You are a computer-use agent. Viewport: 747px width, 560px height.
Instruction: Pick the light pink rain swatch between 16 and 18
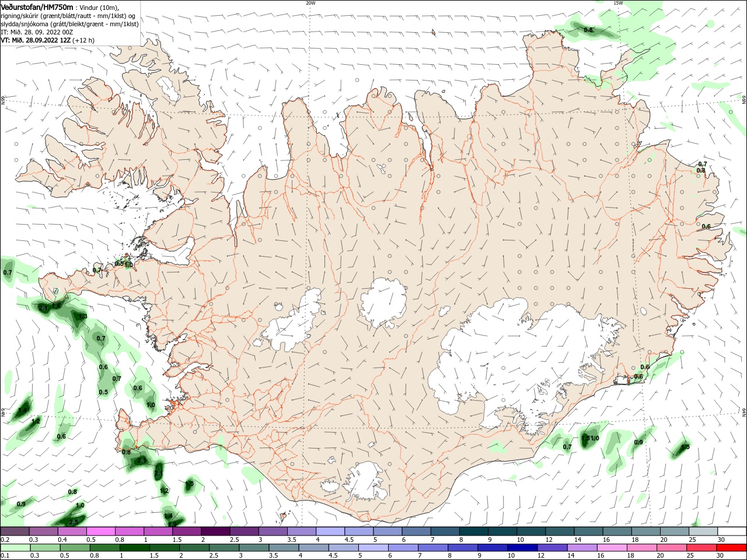612,547
